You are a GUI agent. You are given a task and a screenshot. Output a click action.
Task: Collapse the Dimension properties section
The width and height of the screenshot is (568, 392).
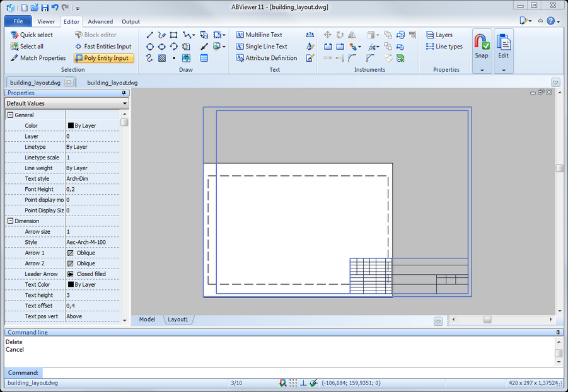[11, 221]
